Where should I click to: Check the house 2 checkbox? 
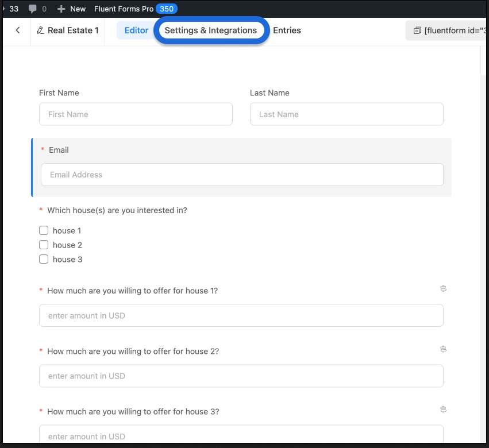[x=44, y=245]
